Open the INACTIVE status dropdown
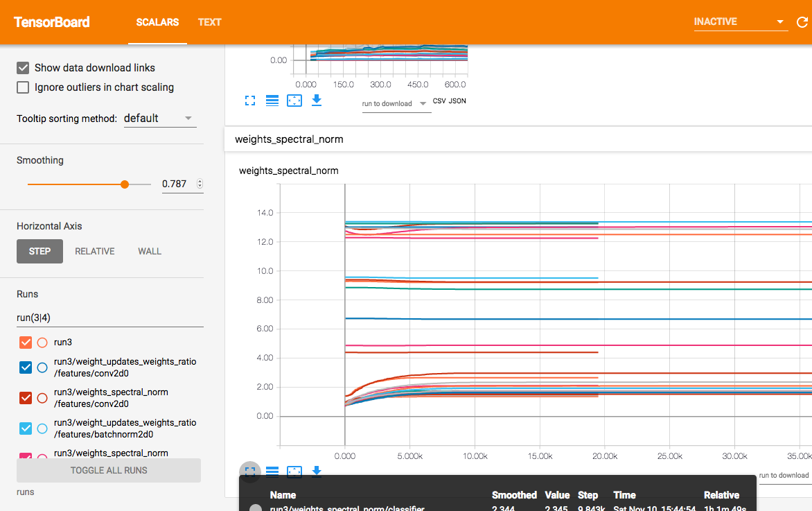 coord(739,21)
